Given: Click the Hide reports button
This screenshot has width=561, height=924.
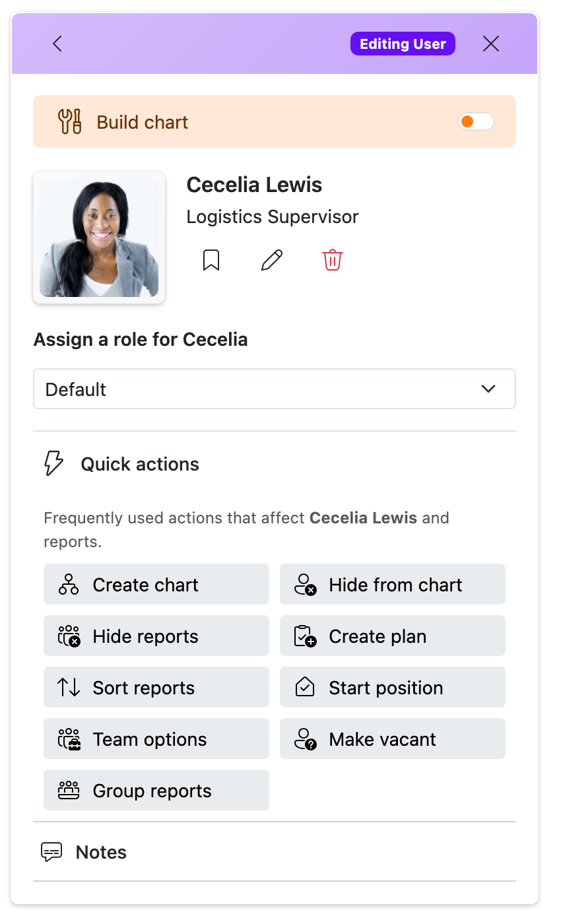Looking at the screenshot, I should point(156,636).
